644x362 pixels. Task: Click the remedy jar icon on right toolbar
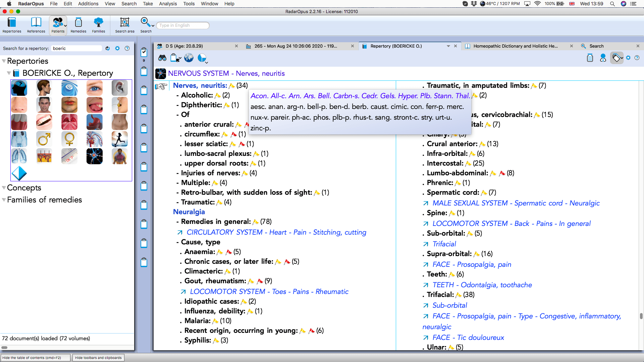tap(590, 58)
